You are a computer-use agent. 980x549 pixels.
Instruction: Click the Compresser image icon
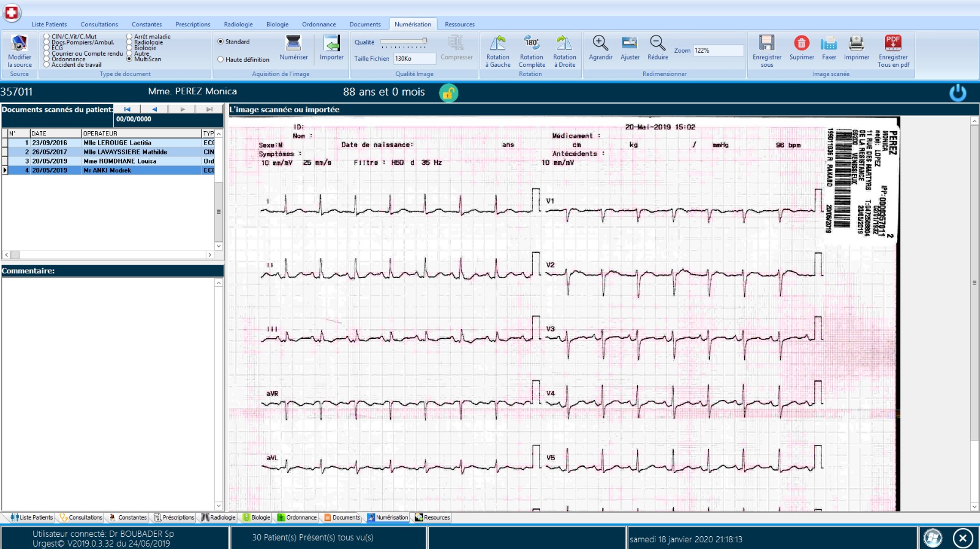pos(456,43)
